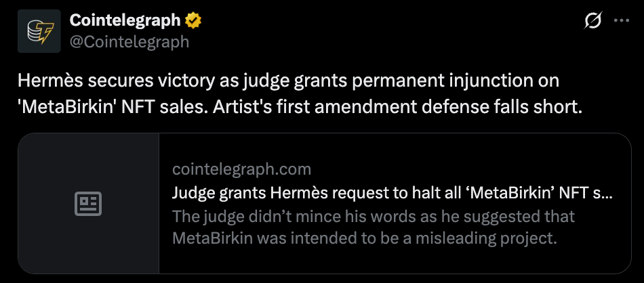
Task: Click the truncated ellipsis ending the card headline
Action: [x=607, y=193]
